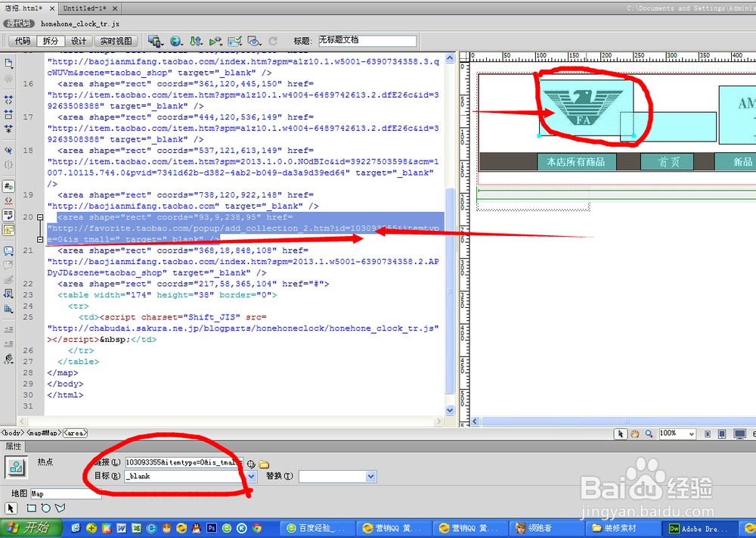
Task: Toggle 实时视图 live view
Action: pos(116,42)
